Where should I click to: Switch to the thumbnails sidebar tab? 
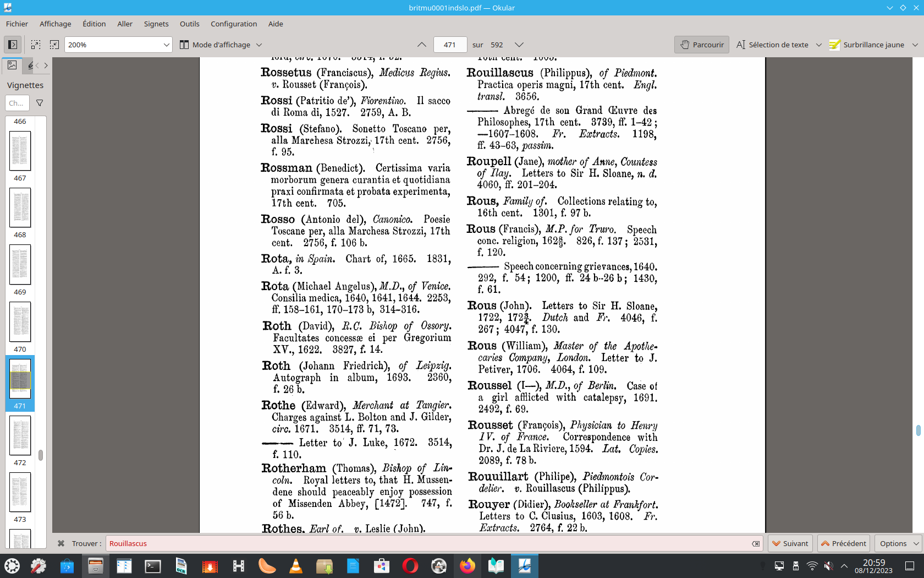[12, 65]
